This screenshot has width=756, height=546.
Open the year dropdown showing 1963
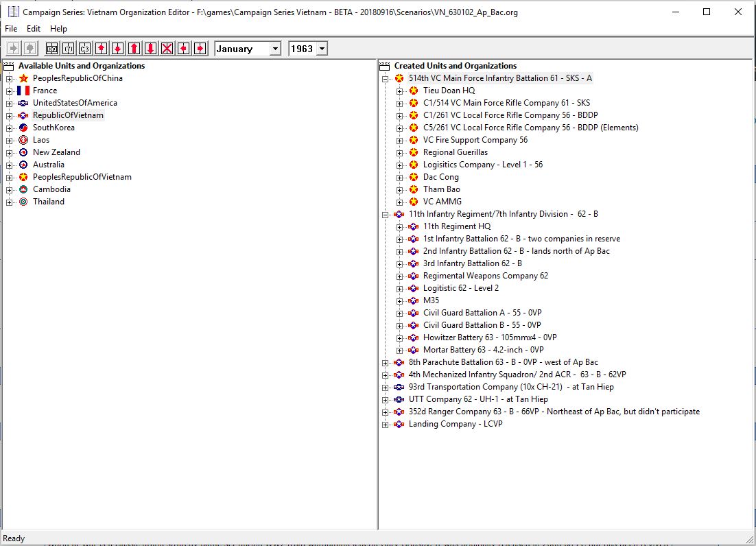322,49
